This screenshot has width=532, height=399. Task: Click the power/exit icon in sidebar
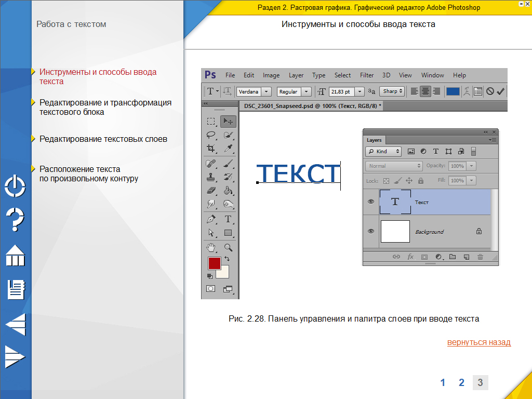pyautogui.click(x=15, y=187)
